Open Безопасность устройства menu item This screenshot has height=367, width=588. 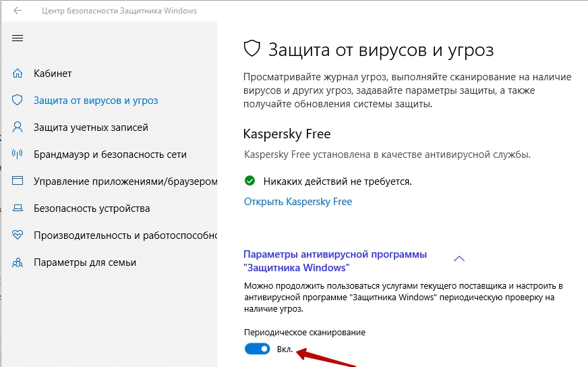coord(92,208)
